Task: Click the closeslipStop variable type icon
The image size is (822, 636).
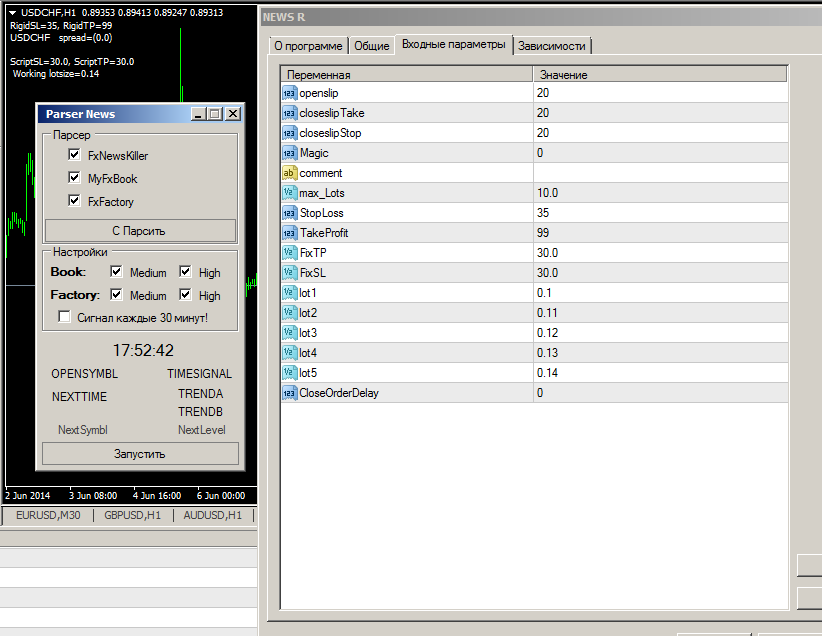Action: tap(289, 133)
